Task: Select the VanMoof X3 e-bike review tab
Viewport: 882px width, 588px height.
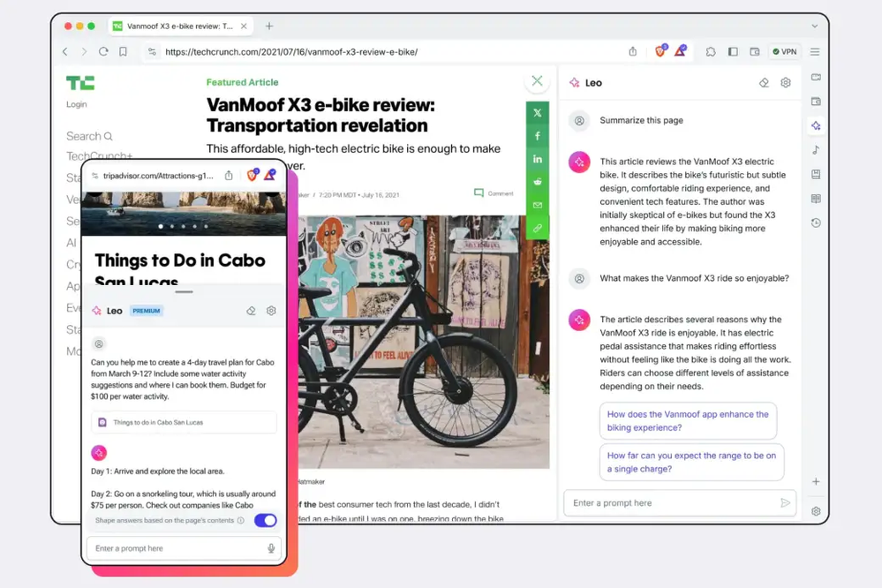Action: tap(181, 26)
